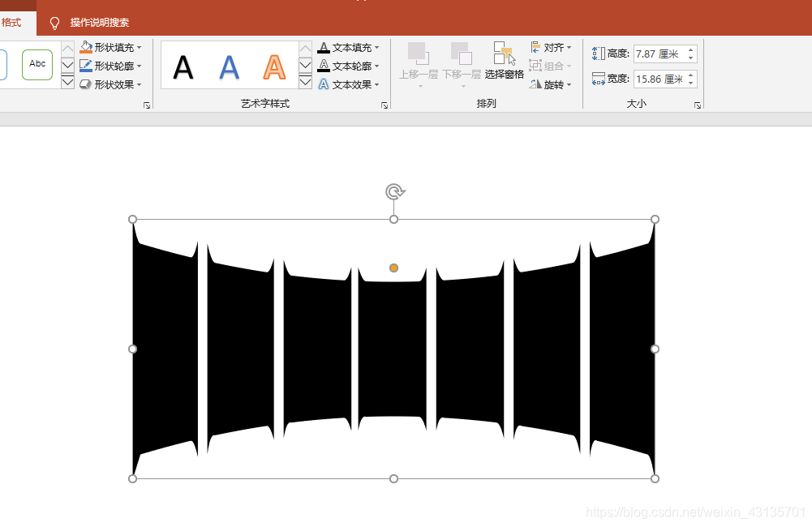Open the 文本效果 dropdown arrow
The width and height of the screenshot is (812, 527).
(377, 85)
